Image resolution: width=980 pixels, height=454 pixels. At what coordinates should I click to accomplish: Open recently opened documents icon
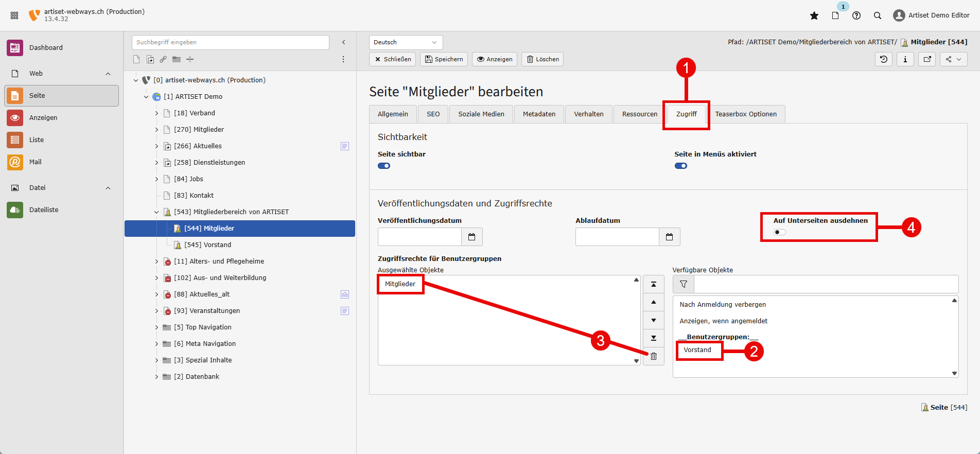pyautogui.click(x=835, y=15)
